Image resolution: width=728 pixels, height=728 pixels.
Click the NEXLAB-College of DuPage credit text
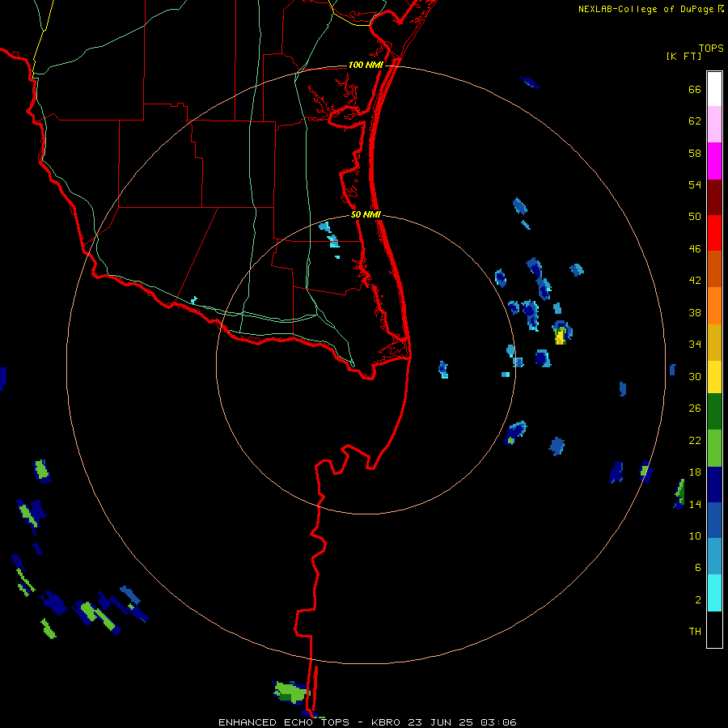651,9
